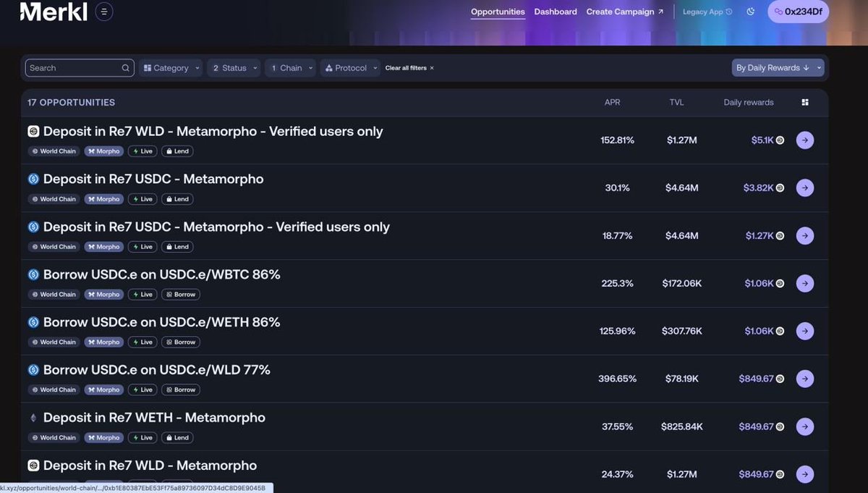Open Legacy App link
Viewport: 868px width, 493px height.
click(x=707, y=12)
